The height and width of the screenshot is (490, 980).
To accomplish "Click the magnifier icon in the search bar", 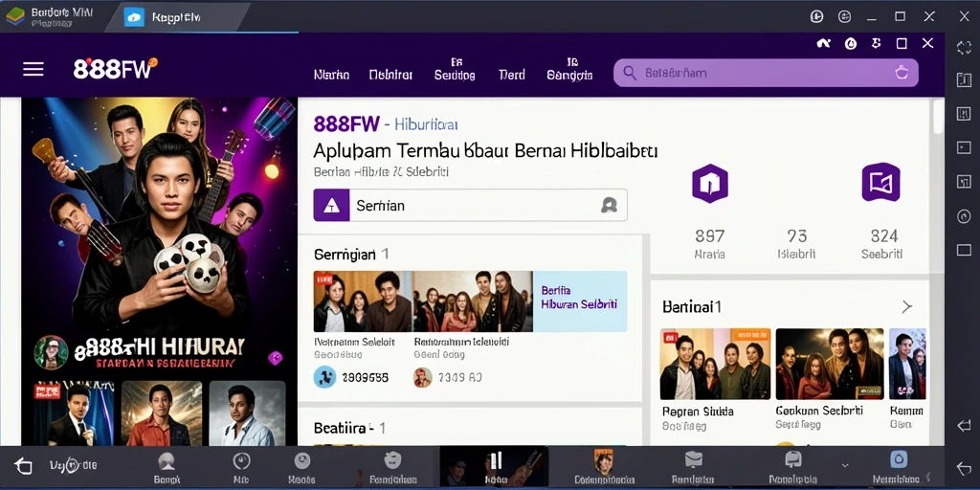I will pos(630,73).
